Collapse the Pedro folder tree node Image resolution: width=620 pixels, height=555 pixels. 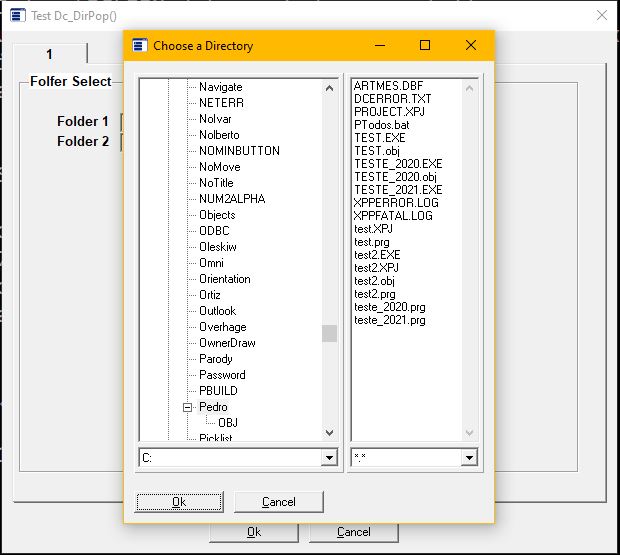click(187, 407)
